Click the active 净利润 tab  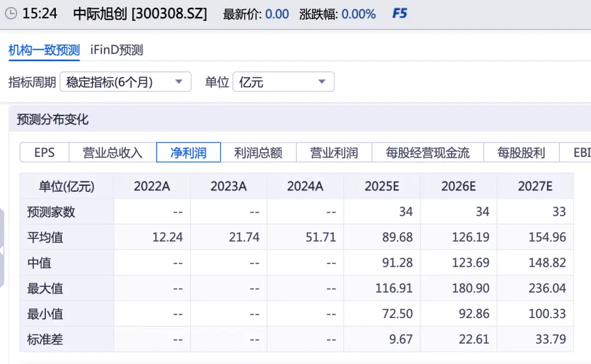pyautogui.click(x=188, y=153)
